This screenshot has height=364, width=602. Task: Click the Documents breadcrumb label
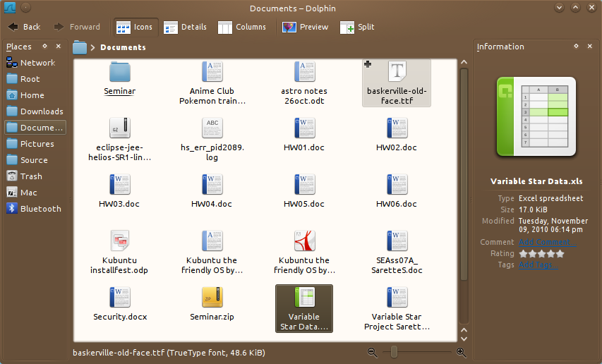pos(123,47)
